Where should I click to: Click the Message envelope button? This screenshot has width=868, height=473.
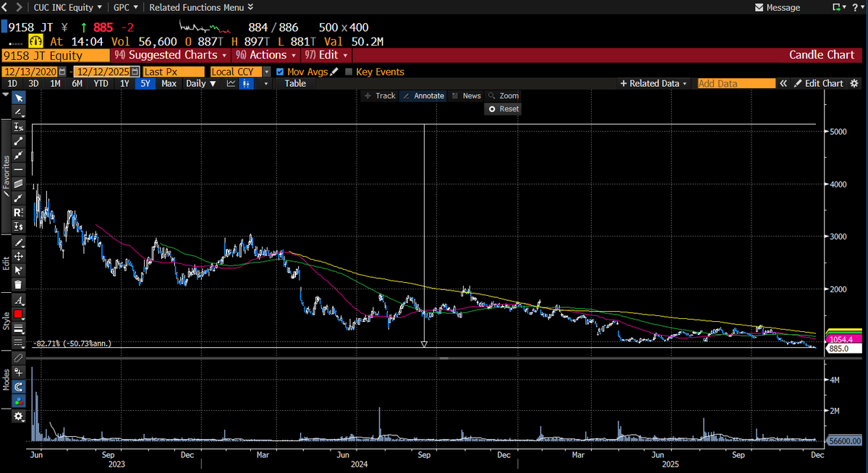[778, 7]
